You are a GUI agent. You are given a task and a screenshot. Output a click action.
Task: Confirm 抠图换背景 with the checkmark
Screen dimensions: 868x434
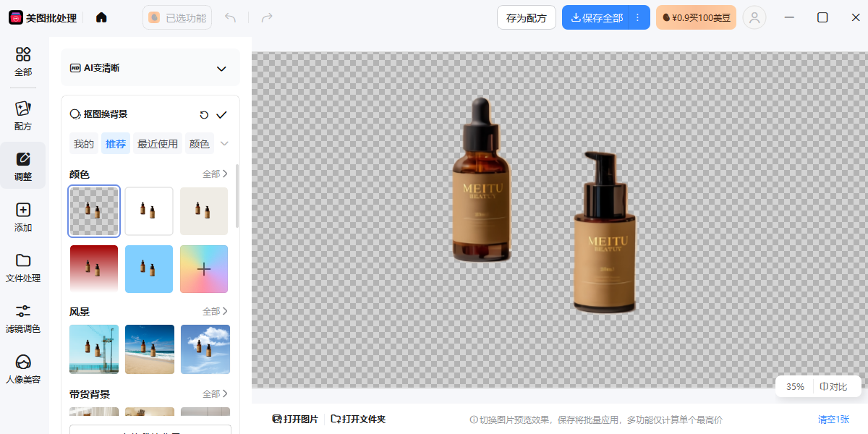(221, 115)
